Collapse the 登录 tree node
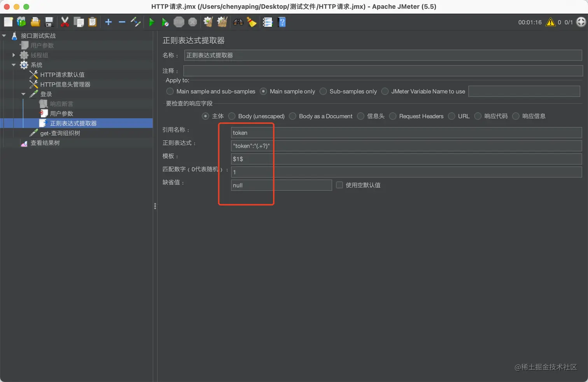588x382 pixels. (24, 94)
